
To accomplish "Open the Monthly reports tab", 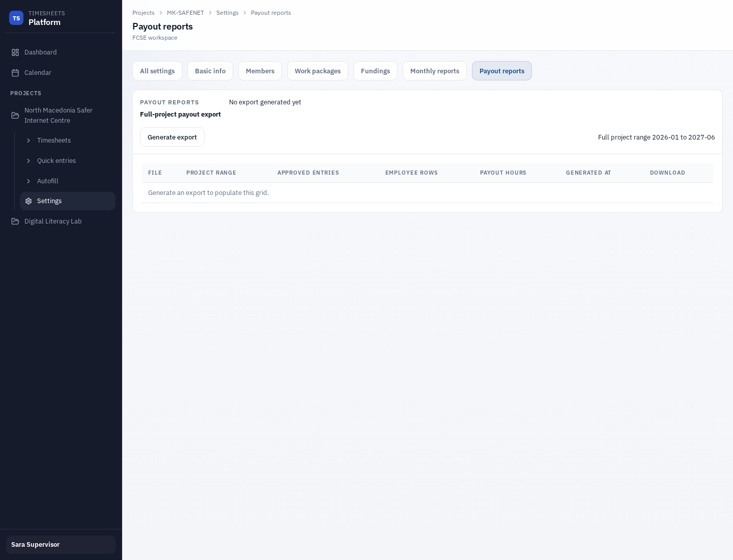I will click(x=435, y=71).
